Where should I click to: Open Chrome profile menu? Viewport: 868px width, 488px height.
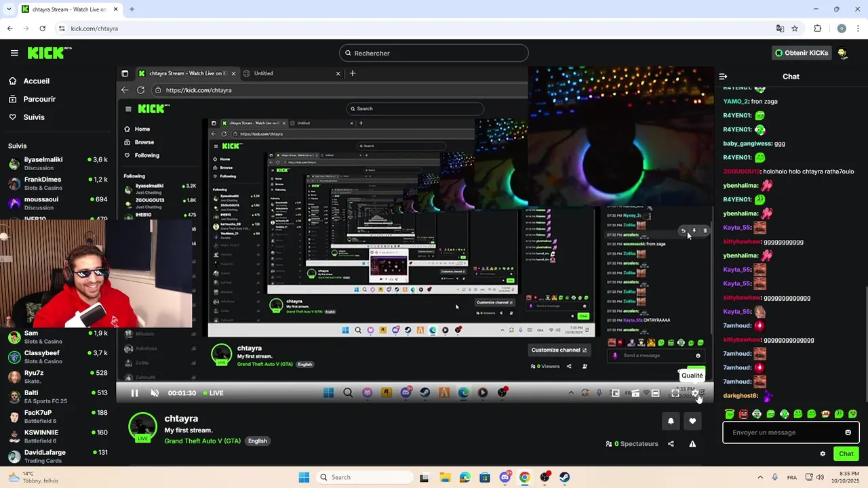tap(842, 28)
